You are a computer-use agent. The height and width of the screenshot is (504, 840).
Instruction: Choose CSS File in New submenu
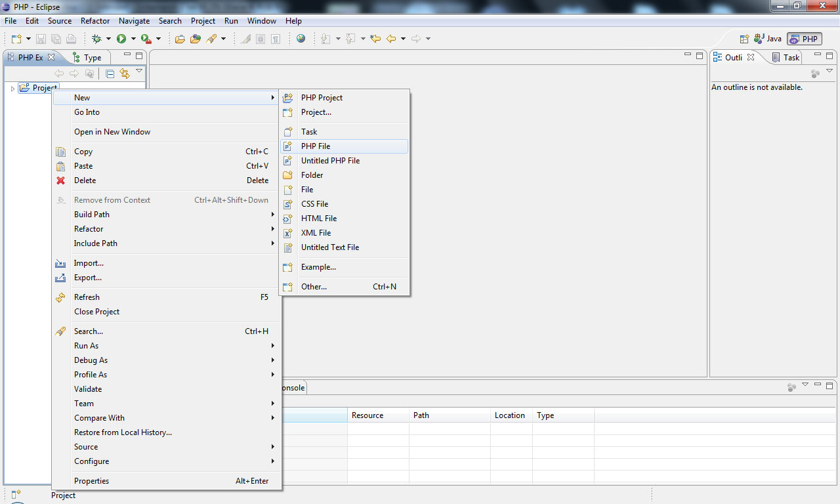345,204
